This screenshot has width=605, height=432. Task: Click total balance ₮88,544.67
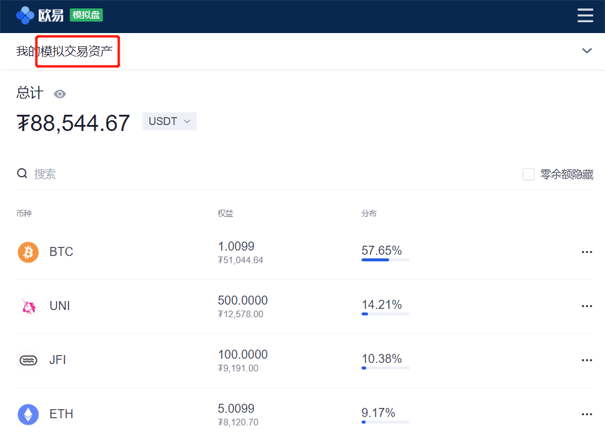73,123
